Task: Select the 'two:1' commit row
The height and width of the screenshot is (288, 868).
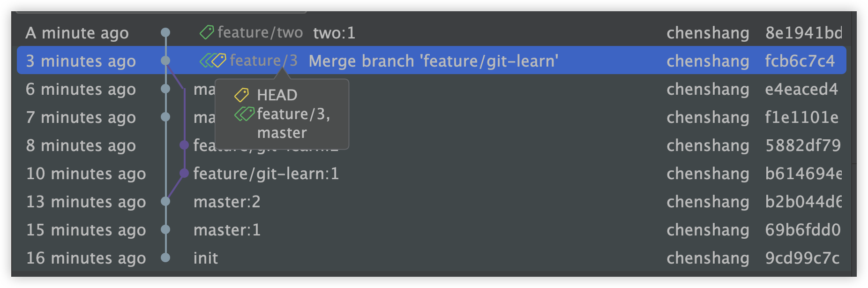Action: (334, 33)
